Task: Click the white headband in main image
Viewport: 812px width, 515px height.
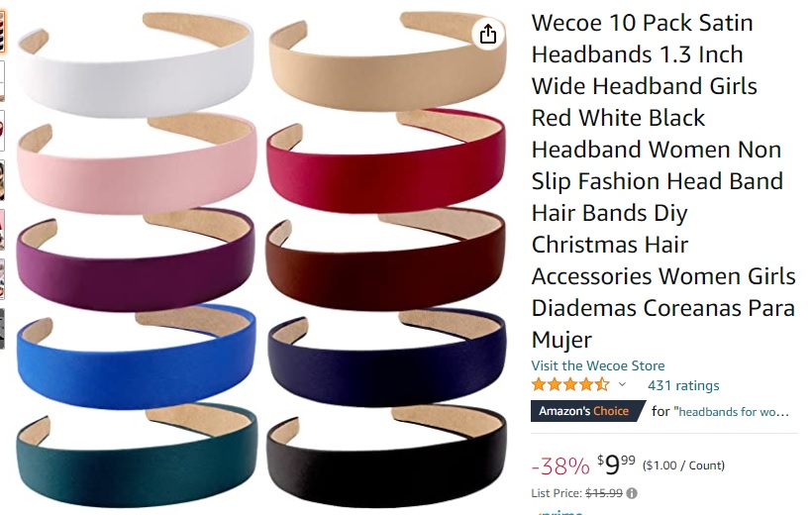Action: click(136, 66)
